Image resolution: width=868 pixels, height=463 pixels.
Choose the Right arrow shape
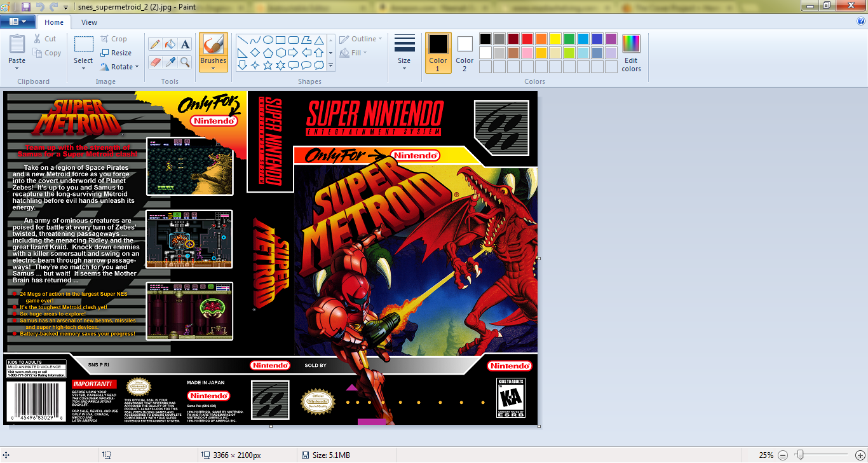[x=293, y=52]
